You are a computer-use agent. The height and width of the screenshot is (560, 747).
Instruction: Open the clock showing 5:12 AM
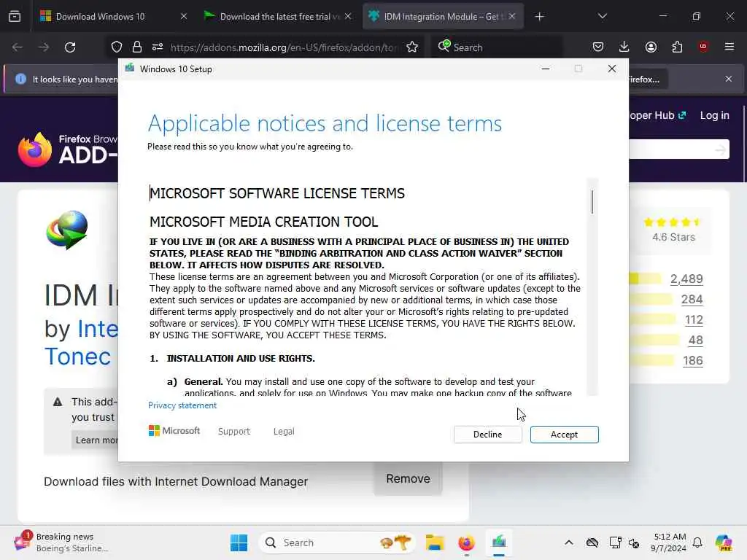tap(670, 542)
